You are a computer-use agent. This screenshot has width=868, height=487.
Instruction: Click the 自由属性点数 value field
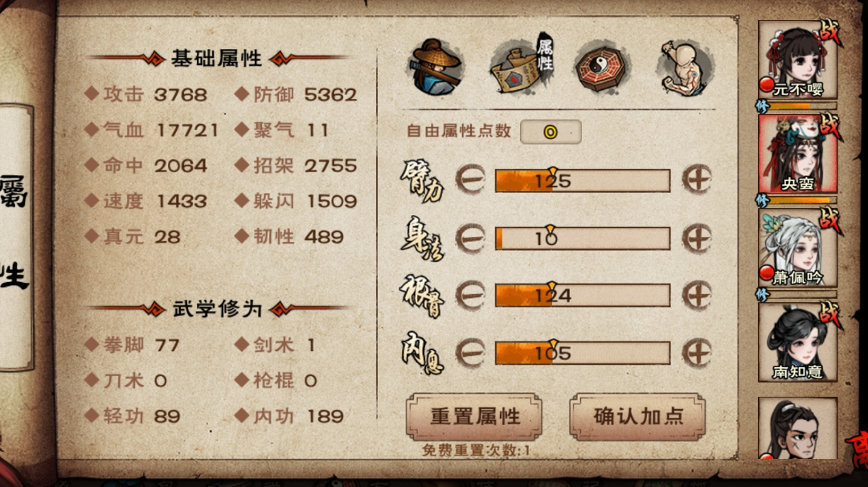(551, 133)
